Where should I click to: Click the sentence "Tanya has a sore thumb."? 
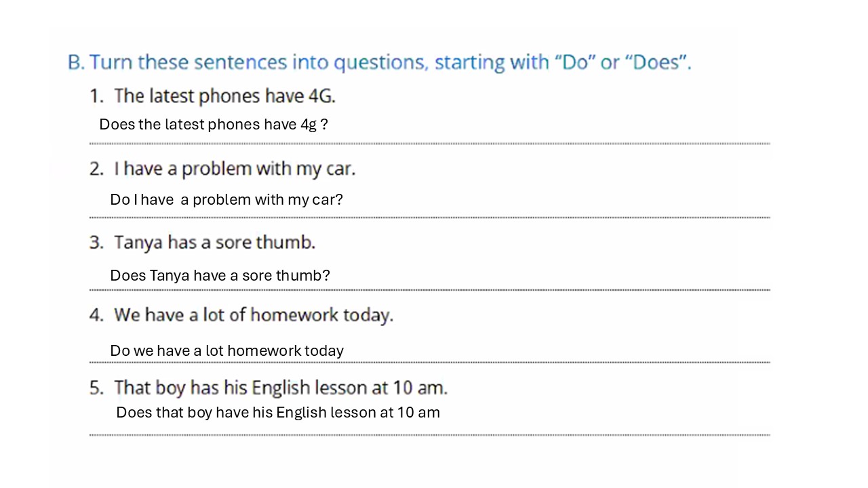(x=214, y=242)
